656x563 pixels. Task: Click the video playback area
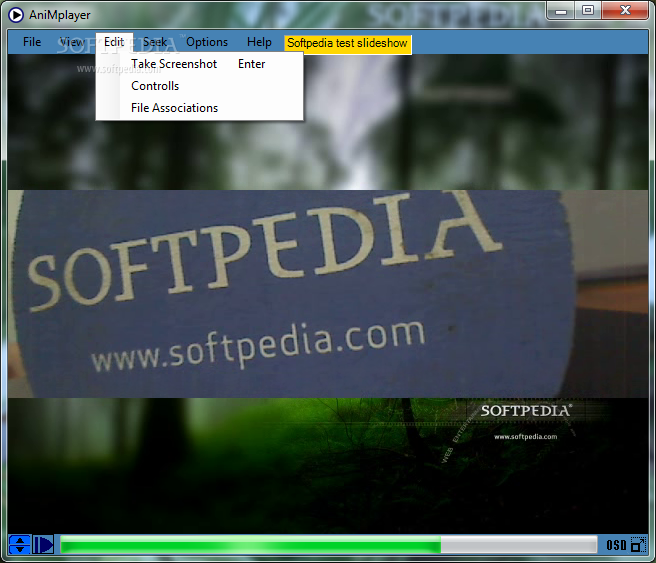pyautogui.click(x=328, y=294)
